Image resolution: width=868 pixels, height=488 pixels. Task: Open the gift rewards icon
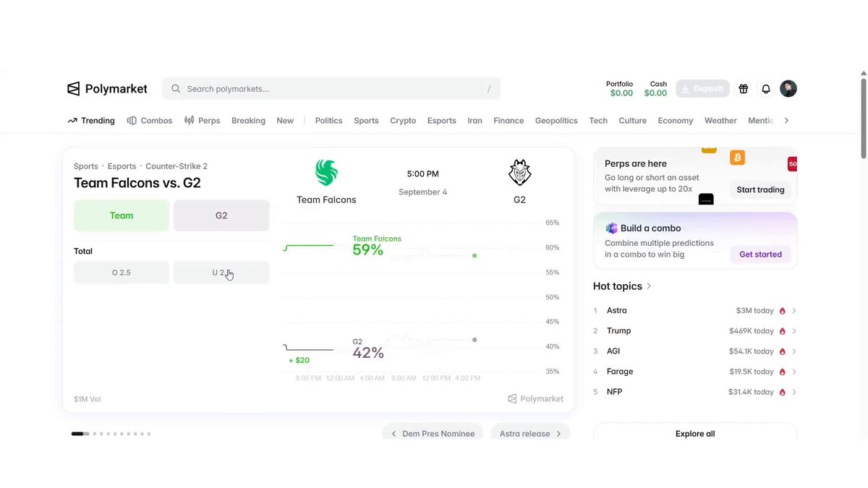743,89
